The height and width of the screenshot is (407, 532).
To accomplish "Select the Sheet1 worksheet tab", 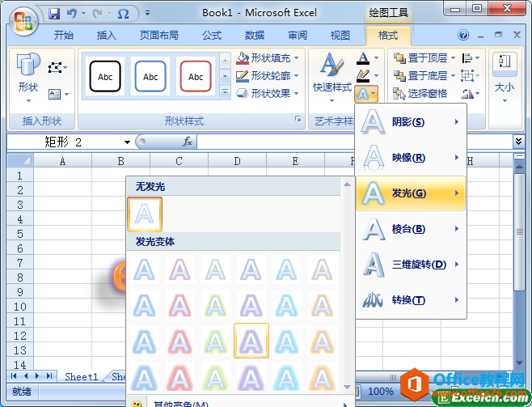I will (81, 376).
